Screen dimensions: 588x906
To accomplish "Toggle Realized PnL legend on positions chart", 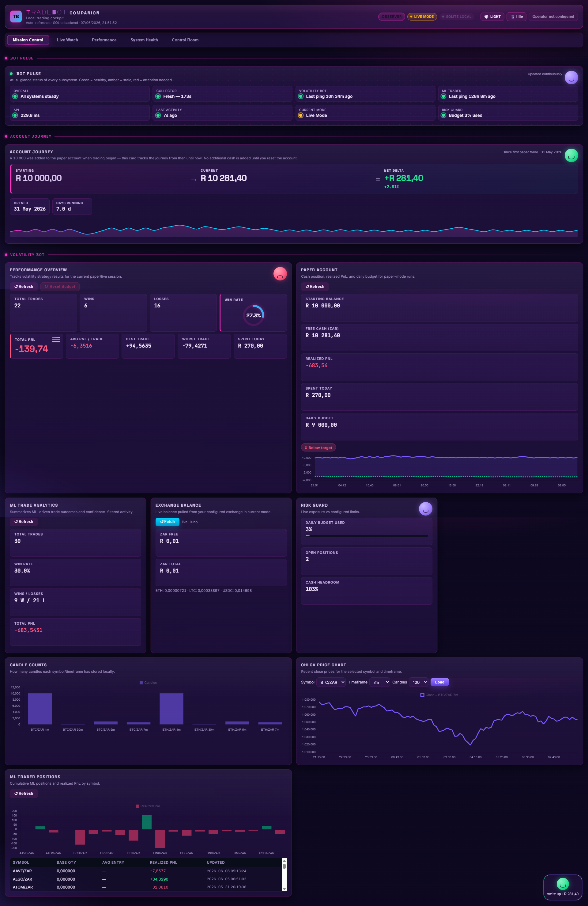I will coord(148,806).
